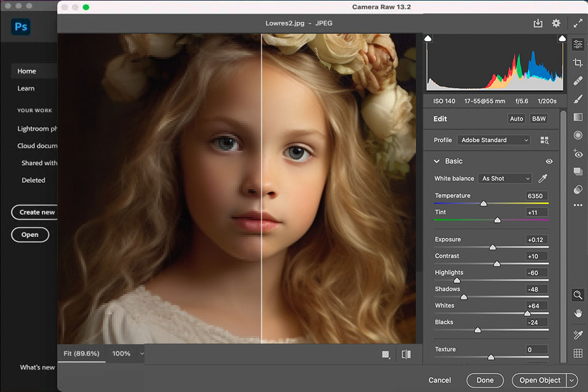This screenshot has width=588, height=392.
Task: Toggle Basic panel visibility eye
Action: pos(549,161)
